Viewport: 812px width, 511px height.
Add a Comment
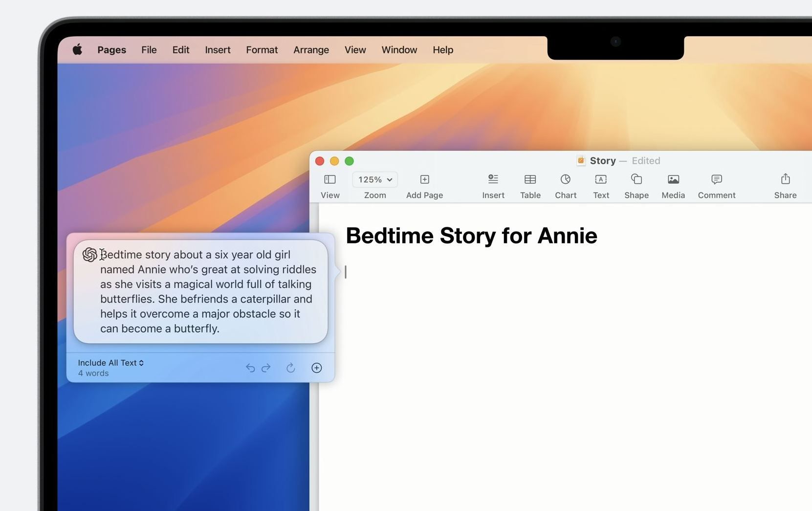click(716, 185)
